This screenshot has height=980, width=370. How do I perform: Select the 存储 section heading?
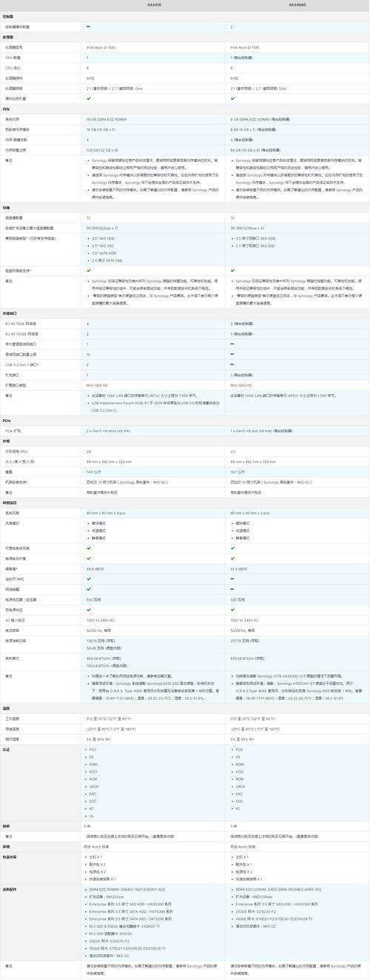click(x=6, y=208)
